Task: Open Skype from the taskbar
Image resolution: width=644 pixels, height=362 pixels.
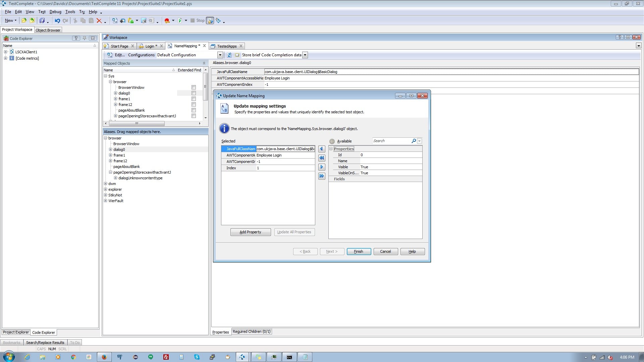Action: 197,357
